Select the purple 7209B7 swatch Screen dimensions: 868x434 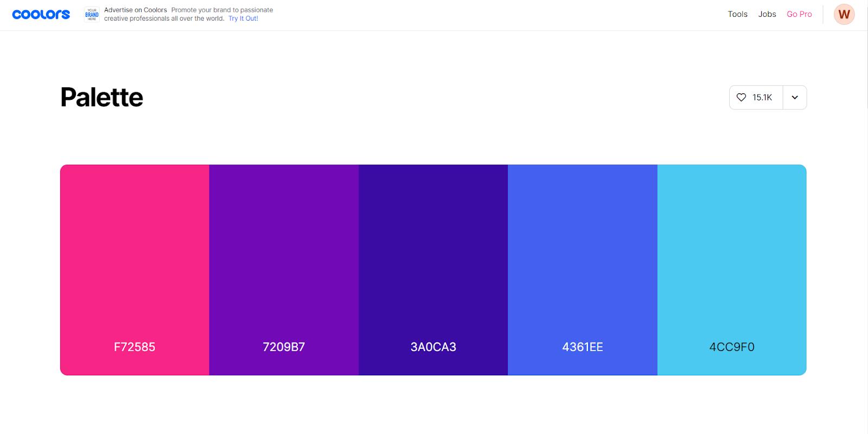[284, 270]
